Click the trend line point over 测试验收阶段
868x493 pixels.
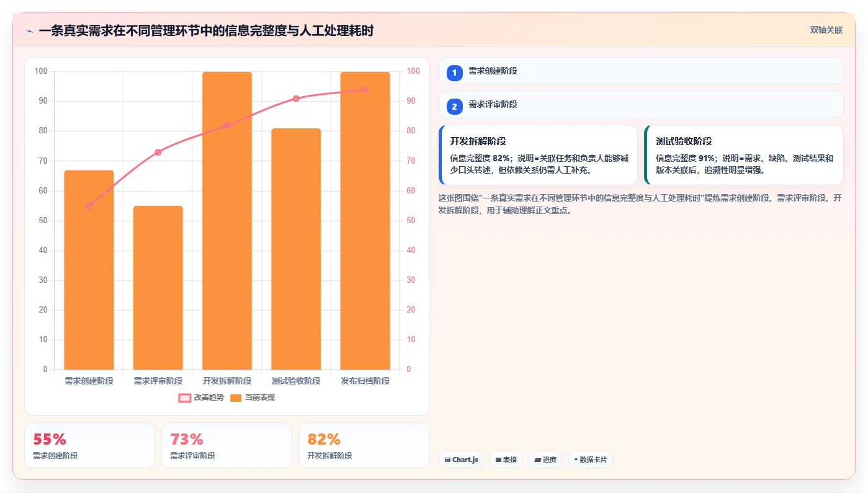tap(296, 99)
